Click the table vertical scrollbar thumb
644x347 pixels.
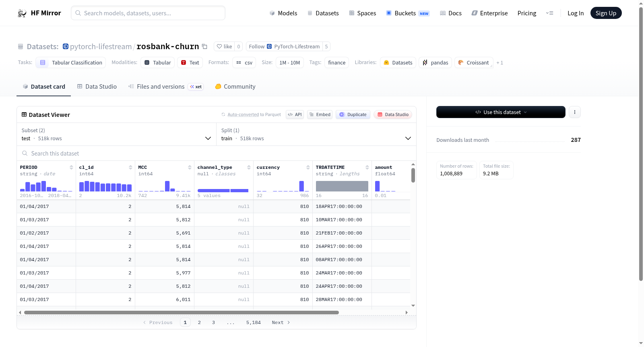tap(413, 175)
